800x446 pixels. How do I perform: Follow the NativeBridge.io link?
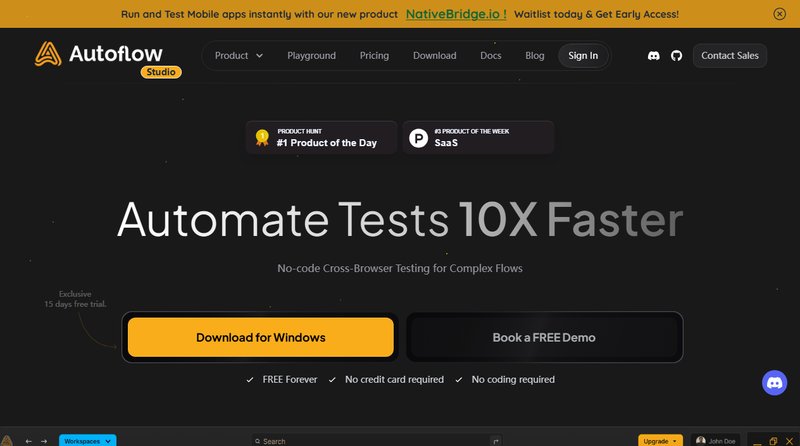456,14
